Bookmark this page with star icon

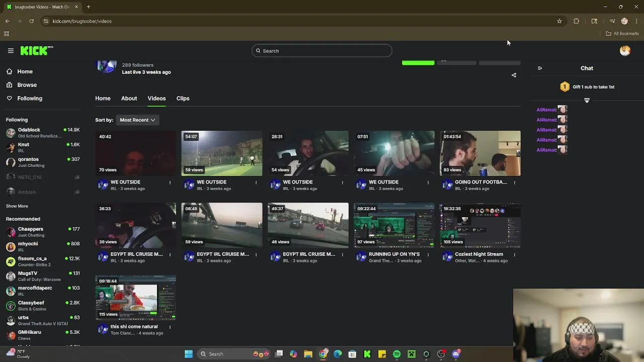559,21
